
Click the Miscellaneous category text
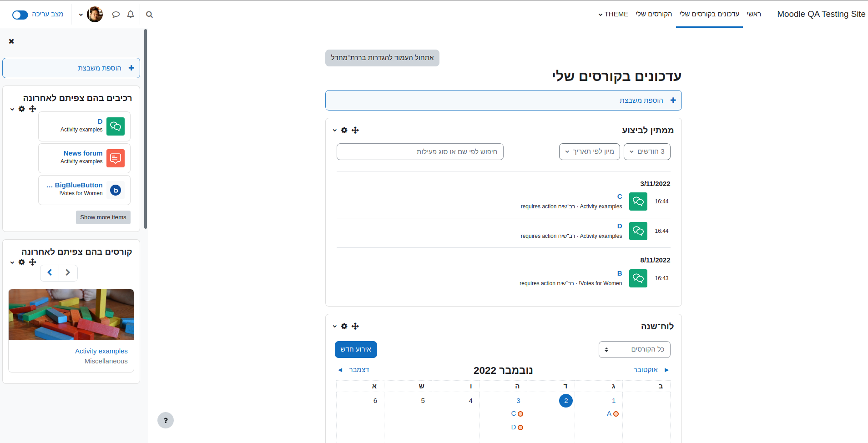106,361
